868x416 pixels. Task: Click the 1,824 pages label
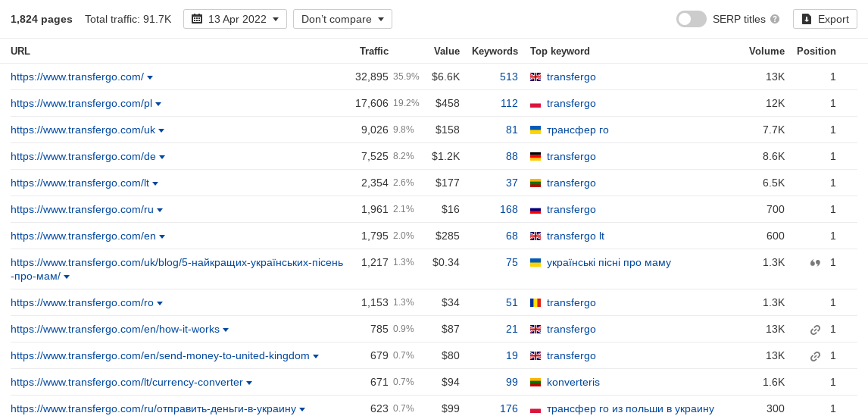[42, 20]
